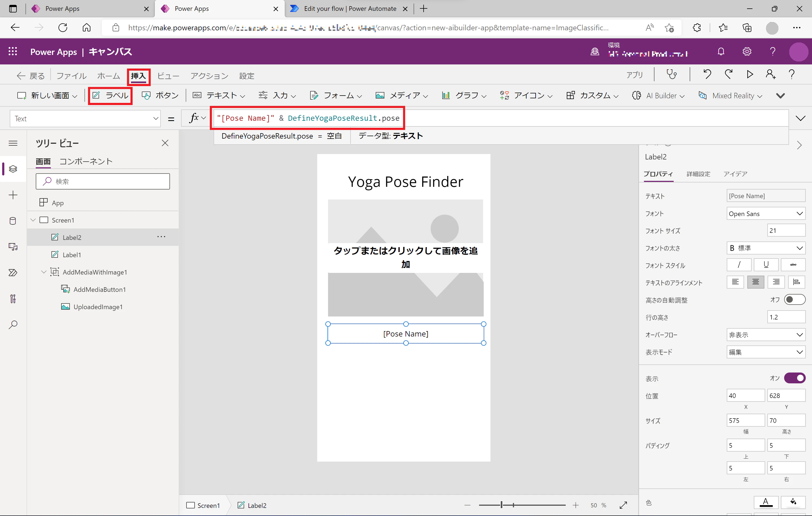Open the Advanced tools icon
This screenshot has height=516, width=812.
[13, 299]
